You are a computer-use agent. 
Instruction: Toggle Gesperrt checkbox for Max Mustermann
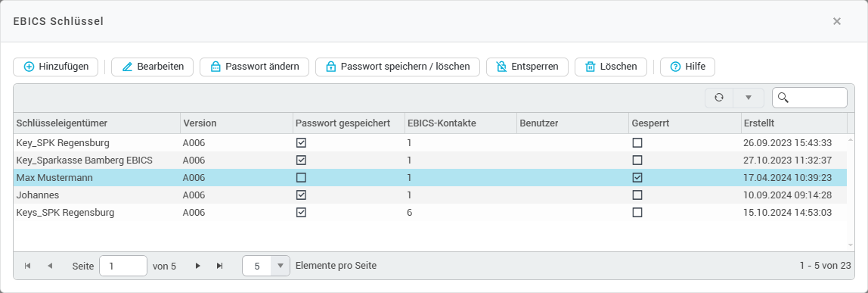click(x=637, y=178)
